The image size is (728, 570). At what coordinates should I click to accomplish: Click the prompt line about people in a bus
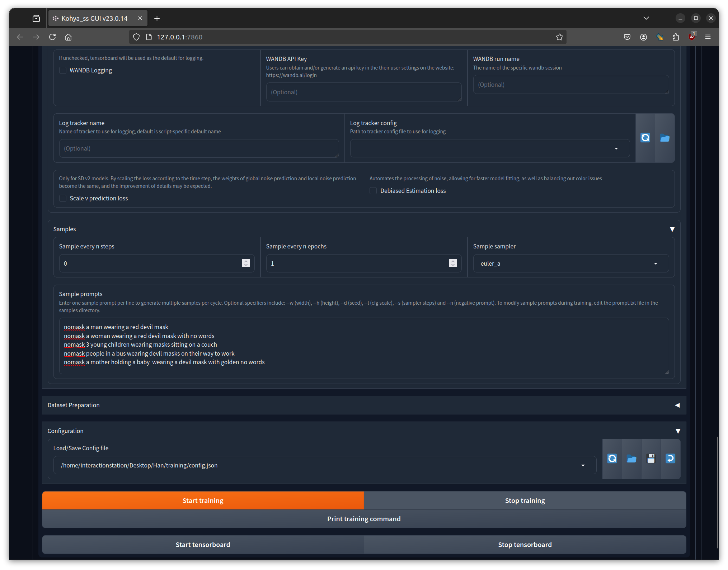149,353
